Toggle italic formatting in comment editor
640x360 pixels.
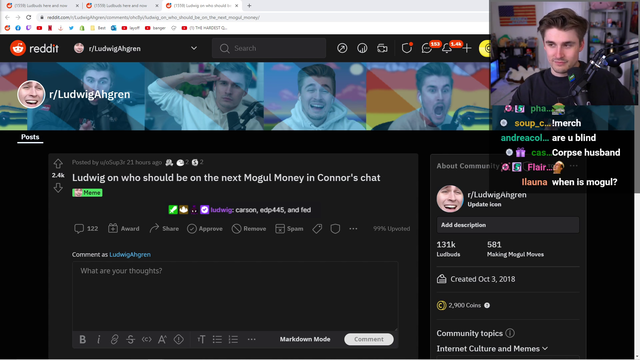[x=98, y=339]
